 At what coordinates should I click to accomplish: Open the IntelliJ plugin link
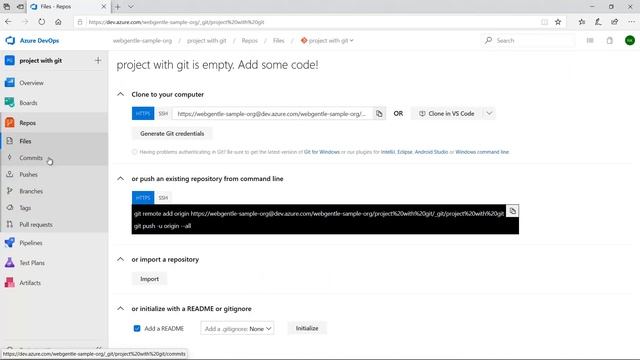pos(388,152)
